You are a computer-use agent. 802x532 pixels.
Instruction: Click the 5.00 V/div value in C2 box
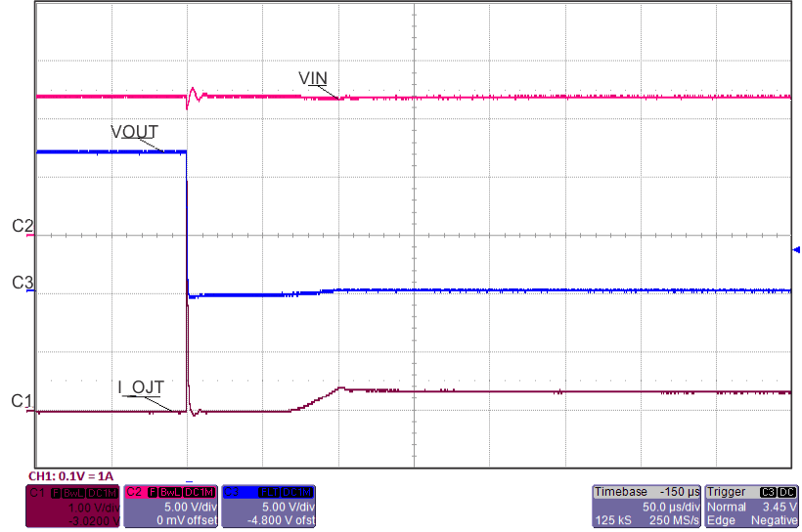[x=191, y=507]
